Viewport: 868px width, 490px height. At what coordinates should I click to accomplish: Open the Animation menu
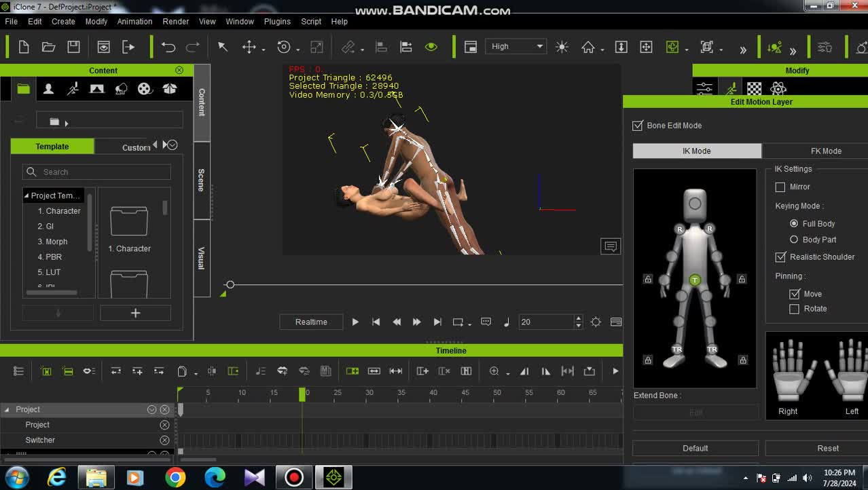[x=134, y=22]
